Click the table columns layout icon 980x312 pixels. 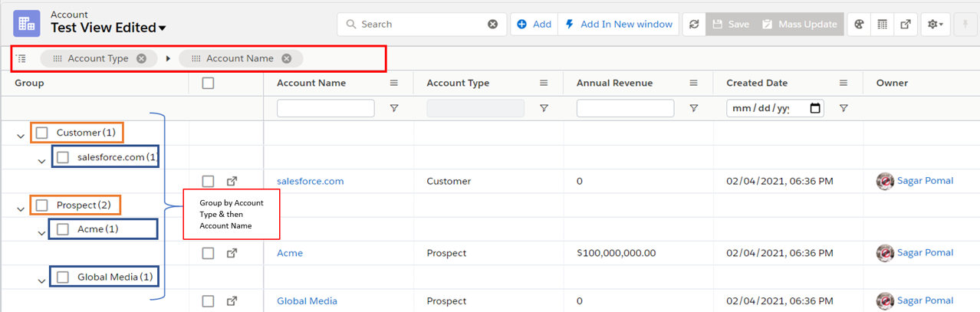[x=883, y=25]
